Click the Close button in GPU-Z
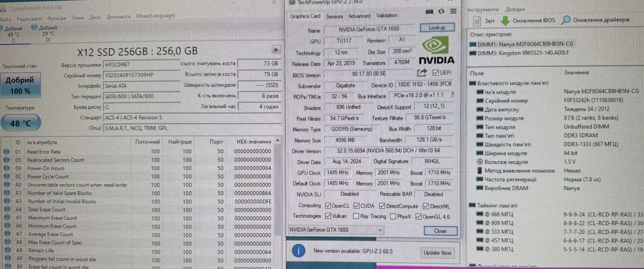Image resolution: width=644 pixels, height=269 pixels. pyautogui.click(x=440, y=231)
